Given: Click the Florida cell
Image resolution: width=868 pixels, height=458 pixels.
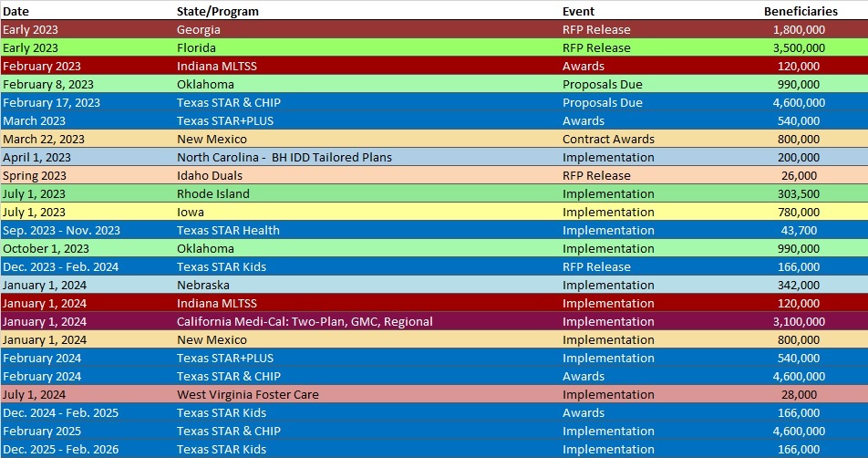Looking at the screenshot, I should pyautogui.click(x=196, y=47).
